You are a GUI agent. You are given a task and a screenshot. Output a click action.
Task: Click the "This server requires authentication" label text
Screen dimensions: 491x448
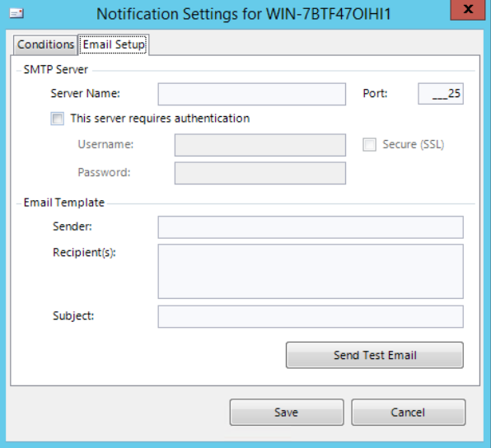tap(160, 119)
